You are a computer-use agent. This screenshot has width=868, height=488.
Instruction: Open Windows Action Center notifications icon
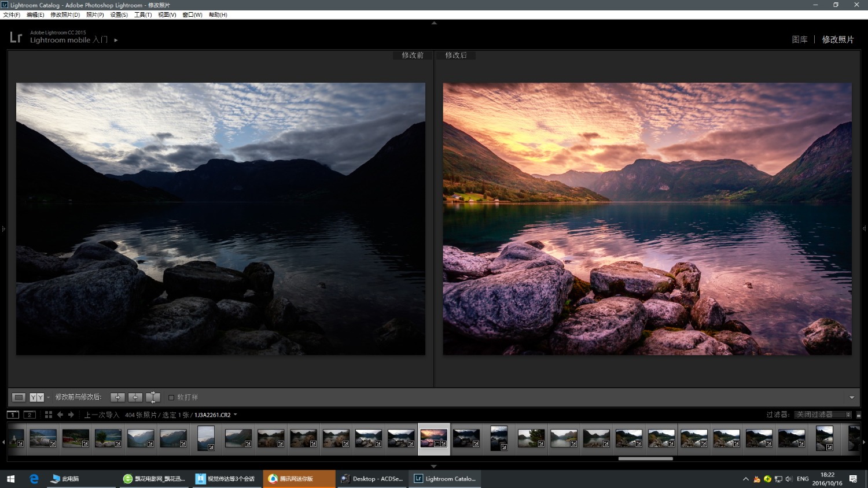(853, 479)
